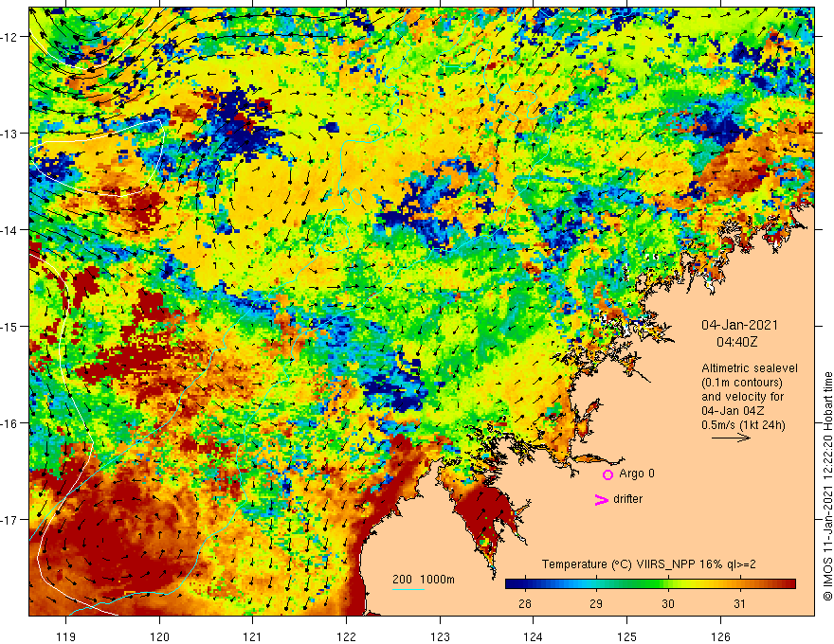
Task: Click the colorbar value 28
Action: [x=524, y=603]
